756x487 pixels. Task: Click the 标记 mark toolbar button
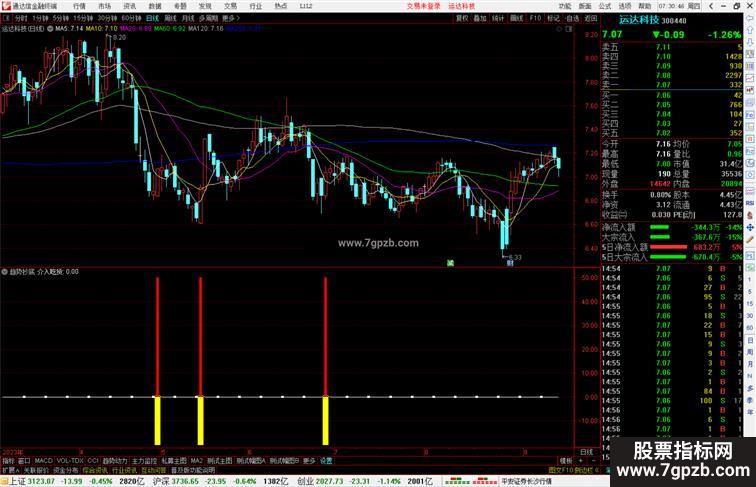553,18
